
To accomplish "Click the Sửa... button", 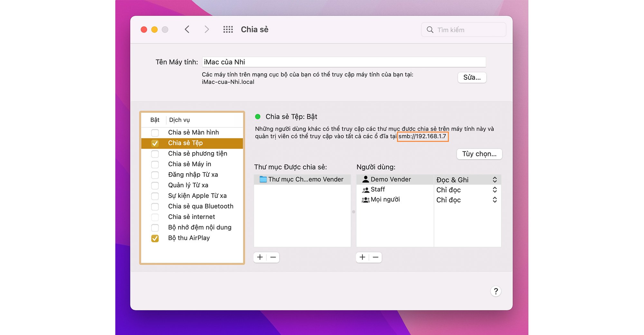I will pyautogui.click(x=472, y=77).
